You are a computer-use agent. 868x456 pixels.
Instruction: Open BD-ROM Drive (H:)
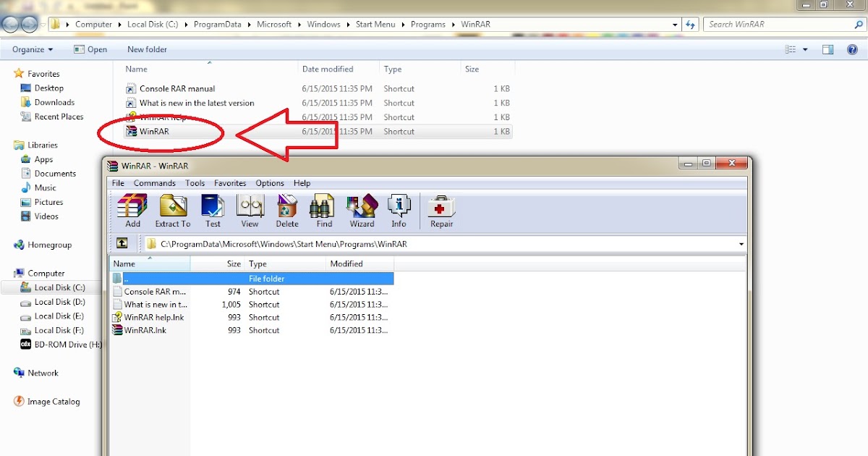pos(61,345)
